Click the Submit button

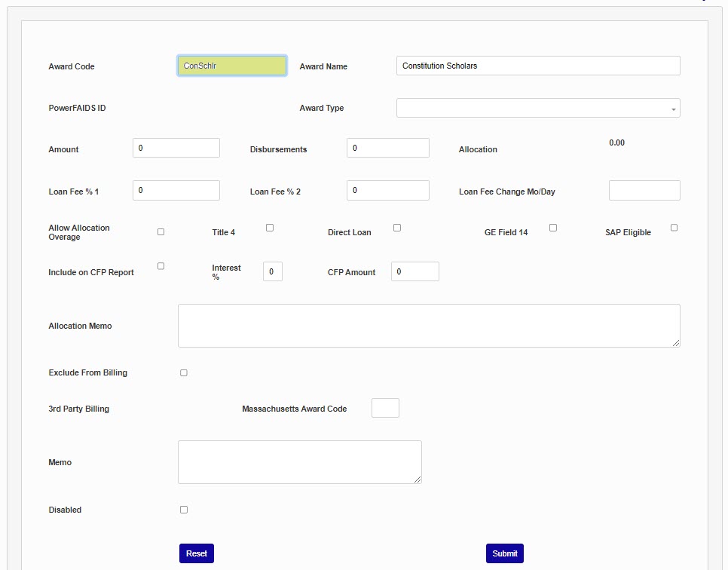(505, 553)
